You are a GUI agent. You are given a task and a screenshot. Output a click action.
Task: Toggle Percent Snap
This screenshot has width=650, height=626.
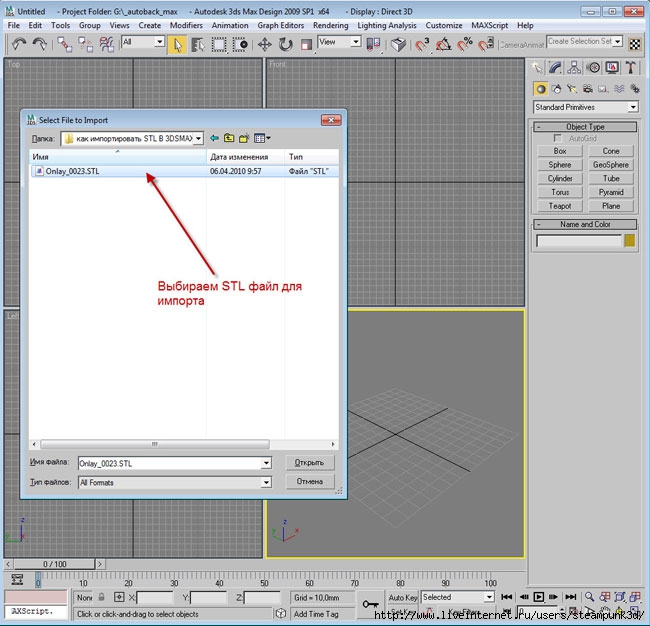coord(465,44)
